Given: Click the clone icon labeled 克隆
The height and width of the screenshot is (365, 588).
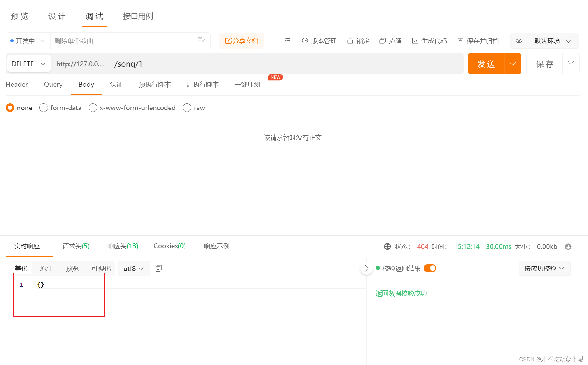Looking at the screenshot, I should 382,41.
